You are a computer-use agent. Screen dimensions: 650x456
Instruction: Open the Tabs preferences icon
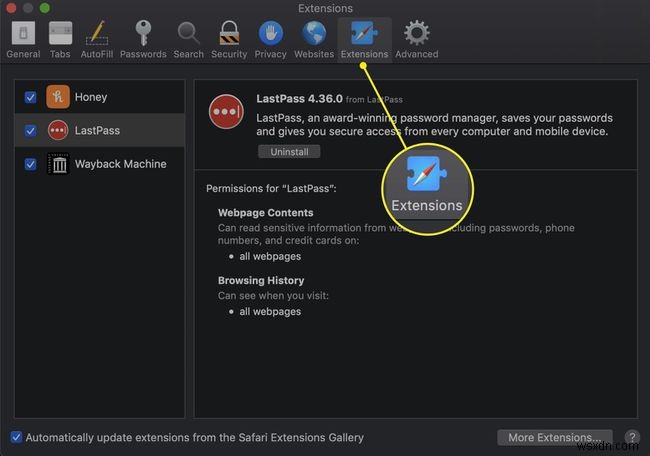61,33
